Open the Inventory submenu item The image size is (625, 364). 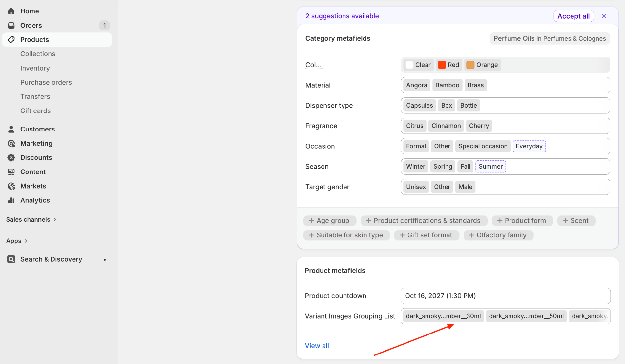click(35, 68)
